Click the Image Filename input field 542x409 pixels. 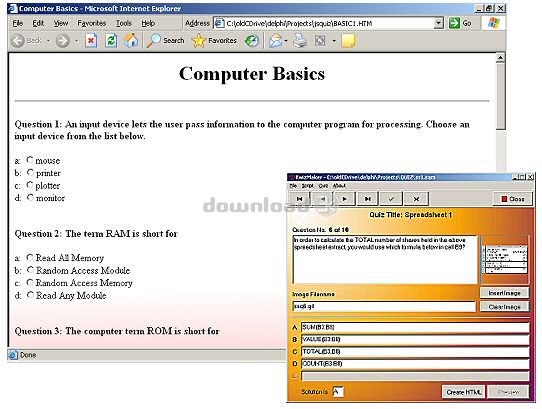click(x=384, y=306)
